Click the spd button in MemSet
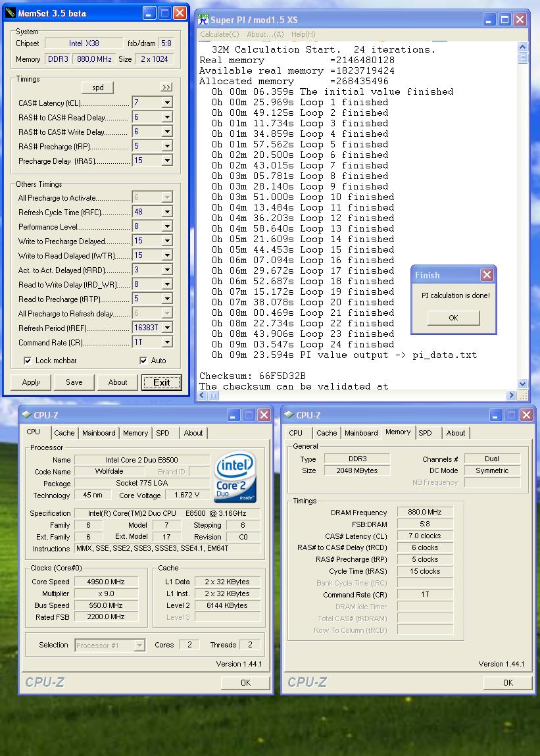Viewport: 540px width, 756px height. click(98, 88)
